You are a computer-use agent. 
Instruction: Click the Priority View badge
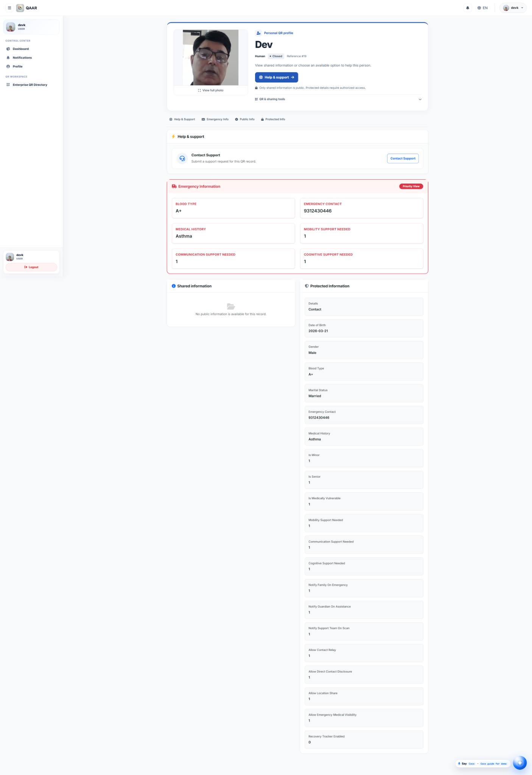(411, 186)
